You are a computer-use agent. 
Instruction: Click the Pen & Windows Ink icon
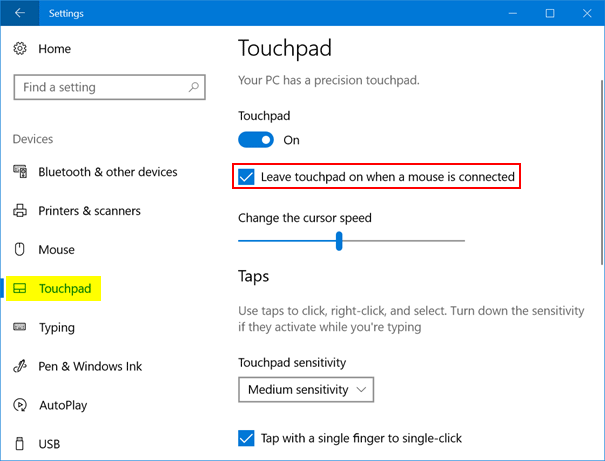(x=20, y=367)
